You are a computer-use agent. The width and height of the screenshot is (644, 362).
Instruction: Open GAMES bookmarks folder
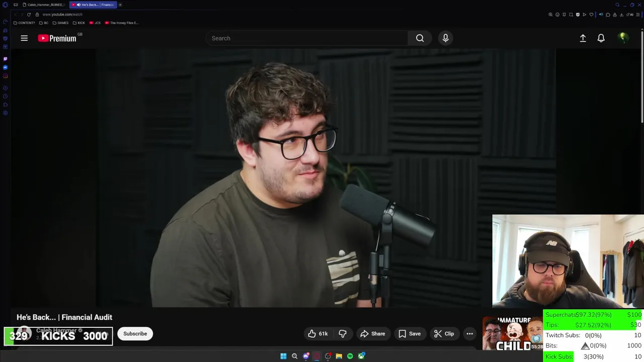[x=60, y=23]
